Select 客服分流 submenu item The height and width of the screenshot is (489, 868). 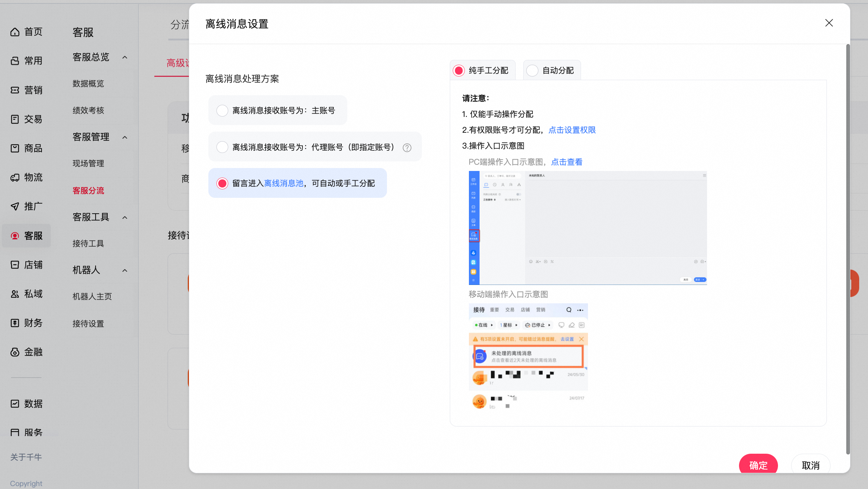88,190
